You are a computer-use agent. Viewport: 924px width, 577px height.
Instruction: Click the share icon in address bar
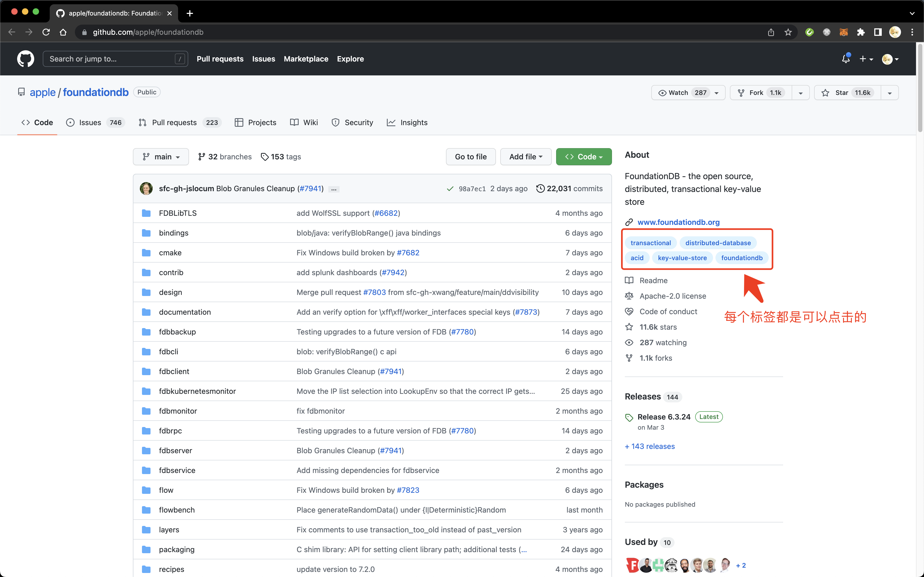click(x=771, y=32)
